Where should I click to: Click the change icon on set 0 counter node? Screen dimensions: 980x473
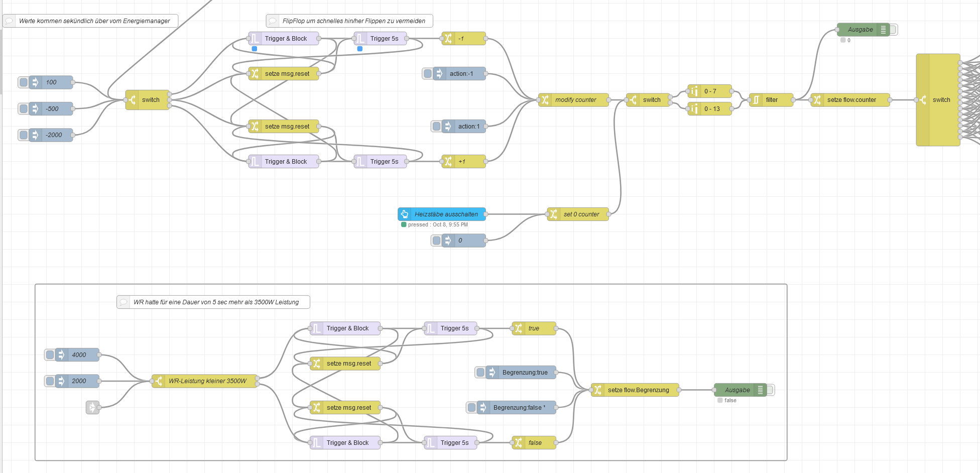[x=554, y=214]
